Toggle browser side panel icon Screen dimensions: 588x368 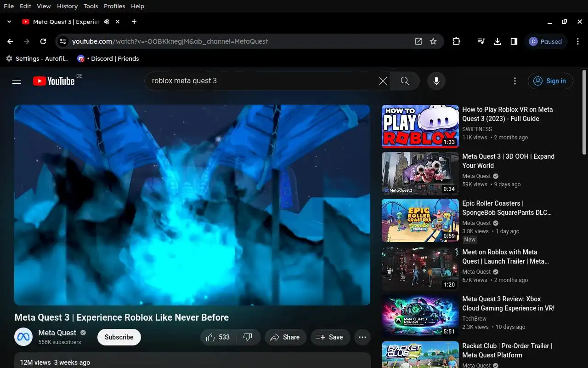click(x=514, y=41)
